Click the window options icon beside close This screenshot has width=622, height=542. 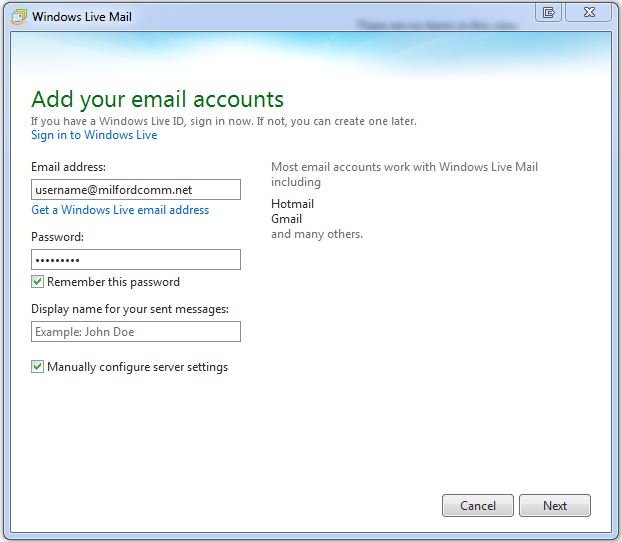click(x=548, y=12)
